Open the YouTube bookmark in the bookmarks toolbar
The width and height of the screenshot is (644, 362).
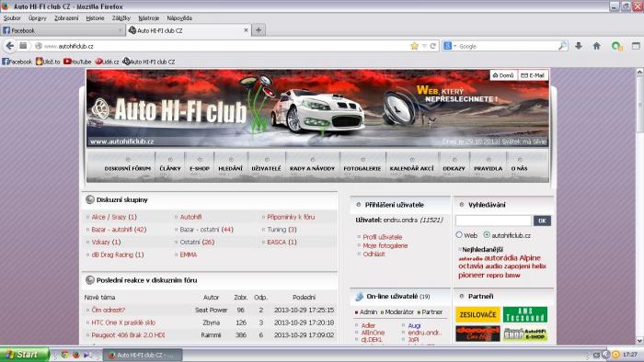point(77,62)
